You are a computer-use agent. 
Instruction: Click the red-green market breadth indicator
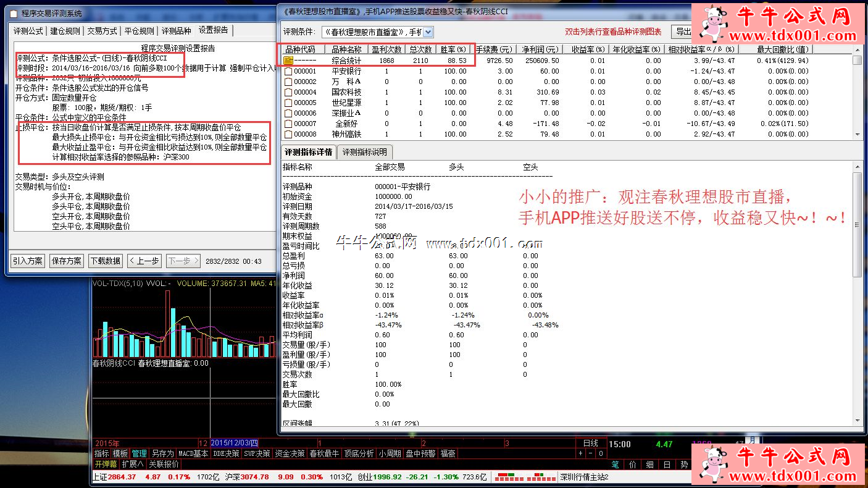tap(525, 477)
